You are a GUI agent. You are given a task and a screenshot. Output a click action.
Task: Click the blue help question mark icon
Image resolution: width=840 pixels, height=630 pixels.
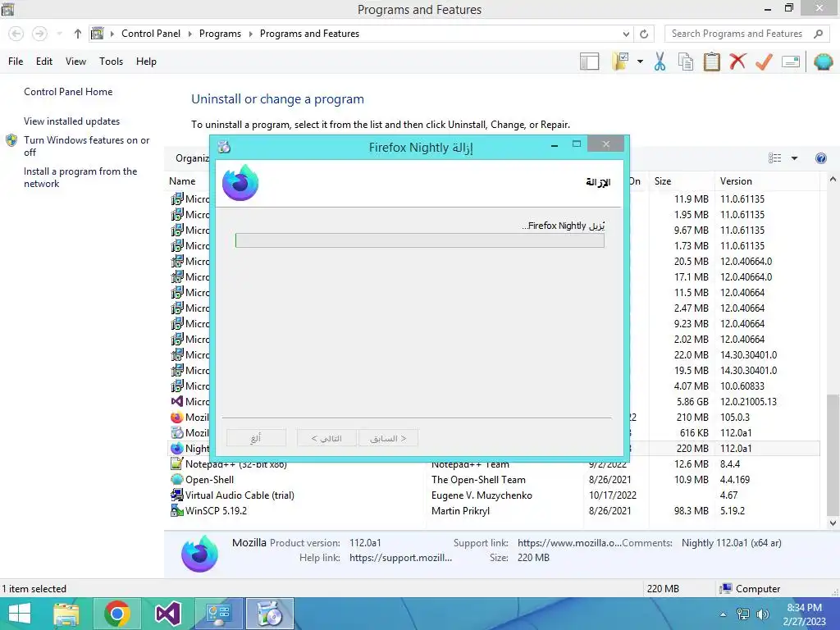pyautogui.click(x=820, y=158)
